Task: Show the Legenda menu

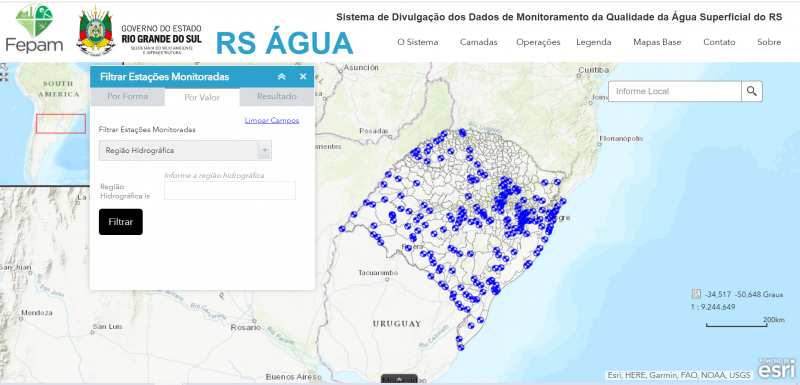Action: [x=594, y=42]
